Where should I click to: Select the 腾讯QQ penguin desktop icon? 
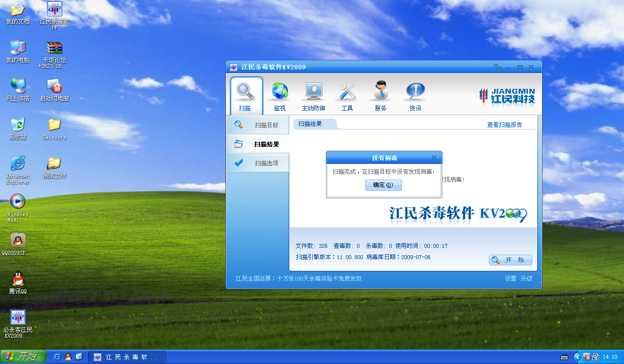18,283
